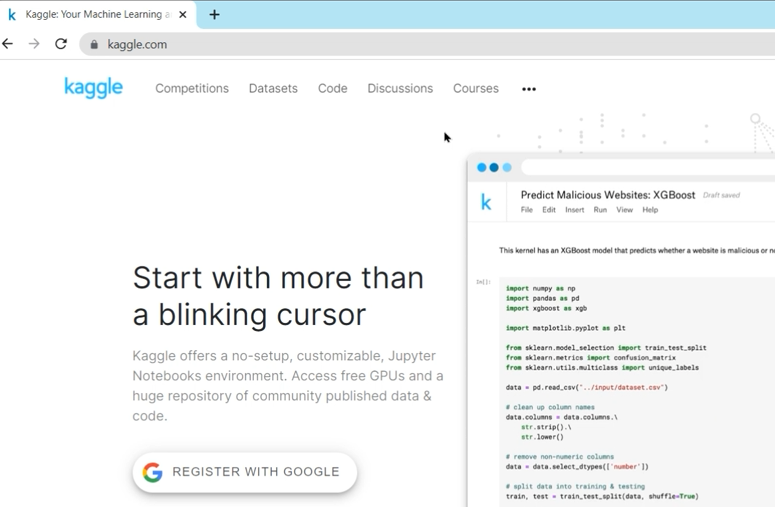Click the padlock site info icon
The height and width of the screenshot is (507, 775).
(x=95, y=45)
